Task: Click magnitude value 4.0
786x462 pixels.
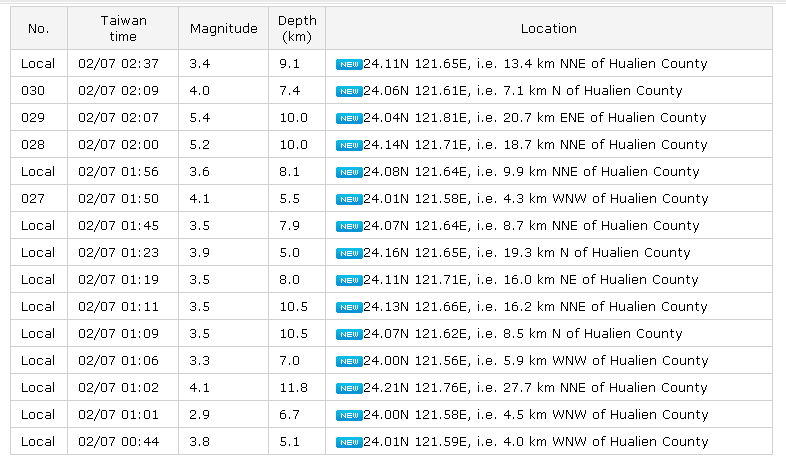Action: (200, 91)
